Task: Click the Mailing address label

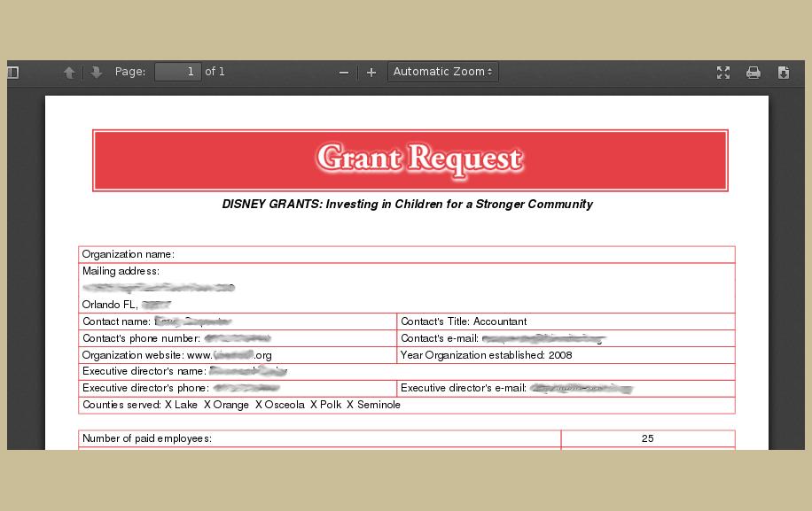Action: click(121, 271)
